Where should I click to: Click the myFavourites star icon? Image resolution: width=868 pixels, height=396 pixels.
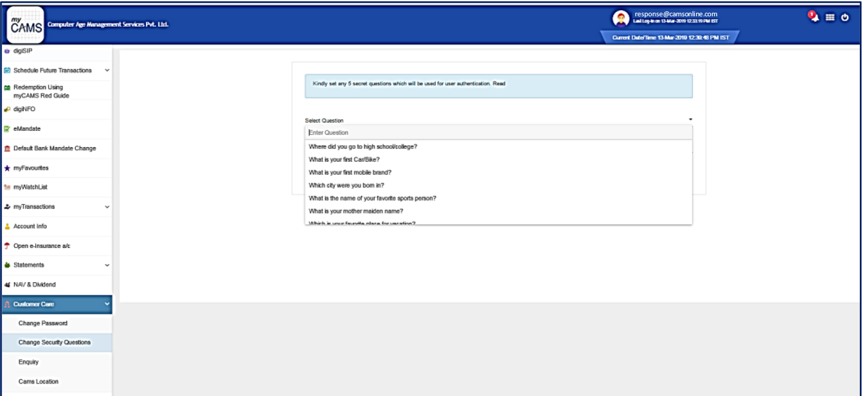point(7,168)
